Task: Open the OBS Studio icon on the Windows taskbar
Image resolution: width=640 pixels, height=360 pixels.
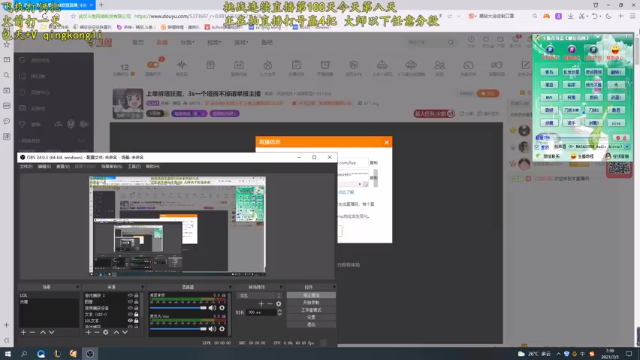Action: (x=90, y=353)
